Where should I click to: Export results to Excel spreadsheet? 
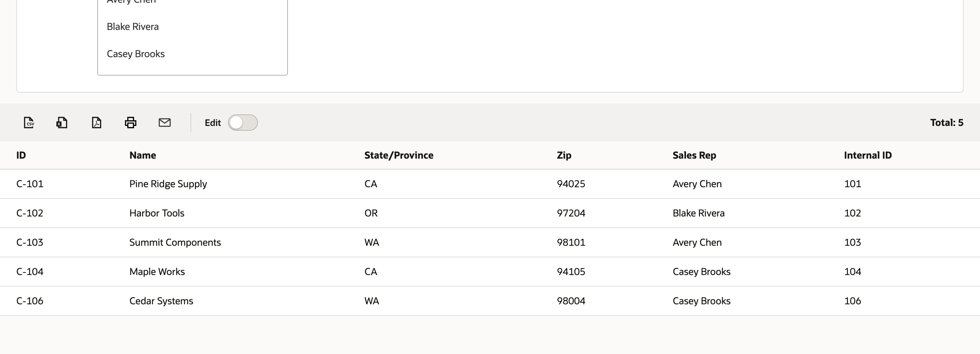pyautogui.click(x=62, y=123)
